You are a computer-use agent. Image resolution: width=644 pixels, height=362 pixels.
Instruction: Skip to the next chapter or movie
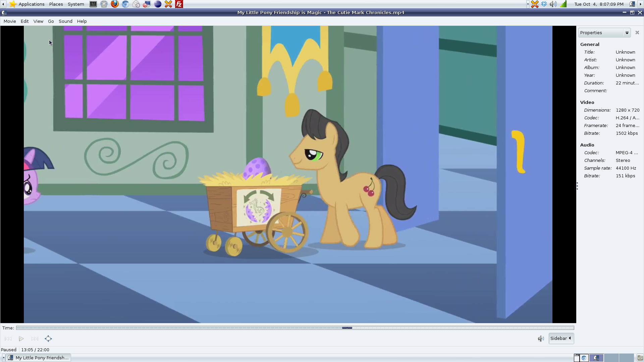[35, 339]
